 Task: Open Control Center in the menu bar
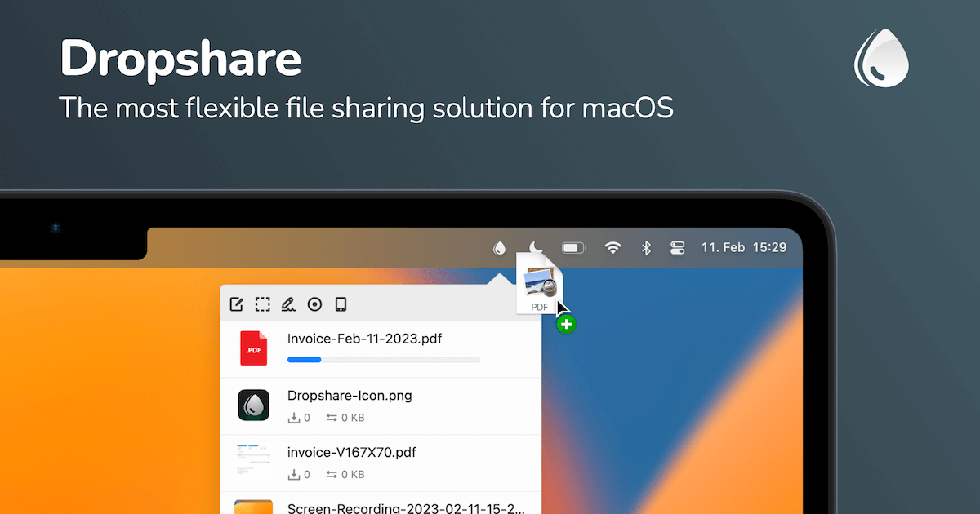click(678, 247)
